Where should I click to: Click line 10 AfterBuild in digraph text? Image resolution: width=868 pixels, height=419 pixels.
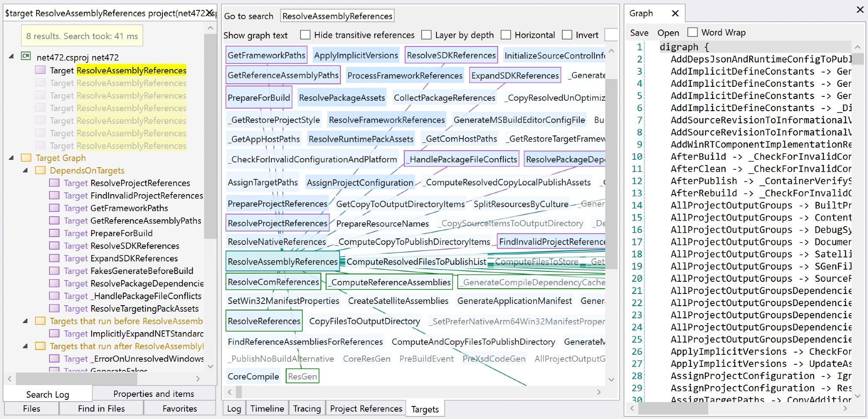(x=761, y=156)
